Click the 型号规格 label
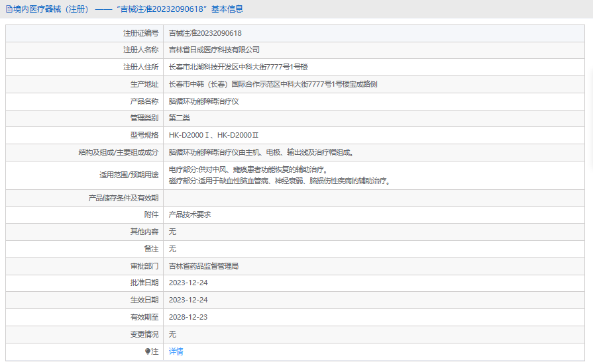The width and height of the screenshot is (593, 364). pyautogui.click(x=144, y=135)
